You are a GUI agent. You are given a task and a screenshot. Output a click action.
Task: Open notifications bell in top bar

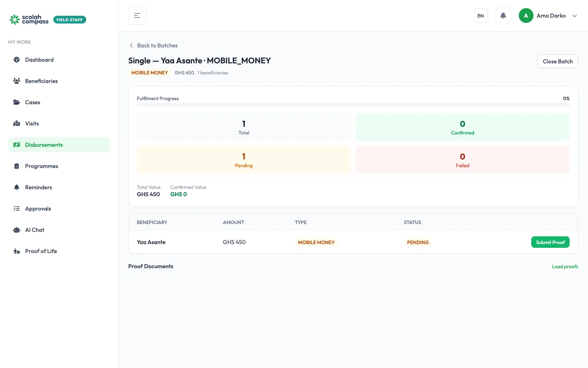503,16
